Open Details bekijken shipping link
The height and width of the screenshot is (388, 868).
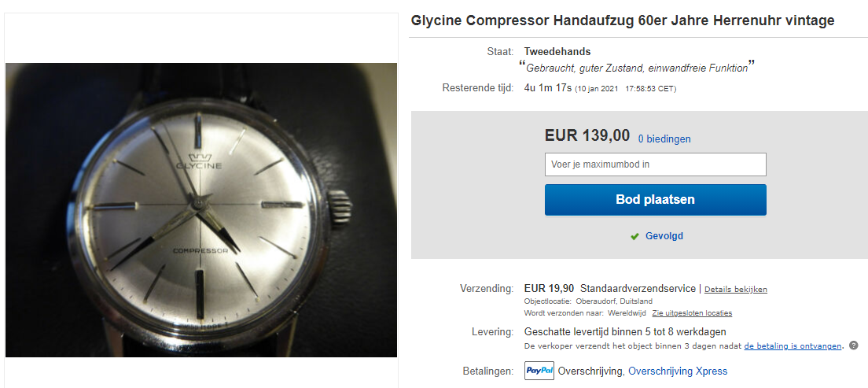pos(736,290)
